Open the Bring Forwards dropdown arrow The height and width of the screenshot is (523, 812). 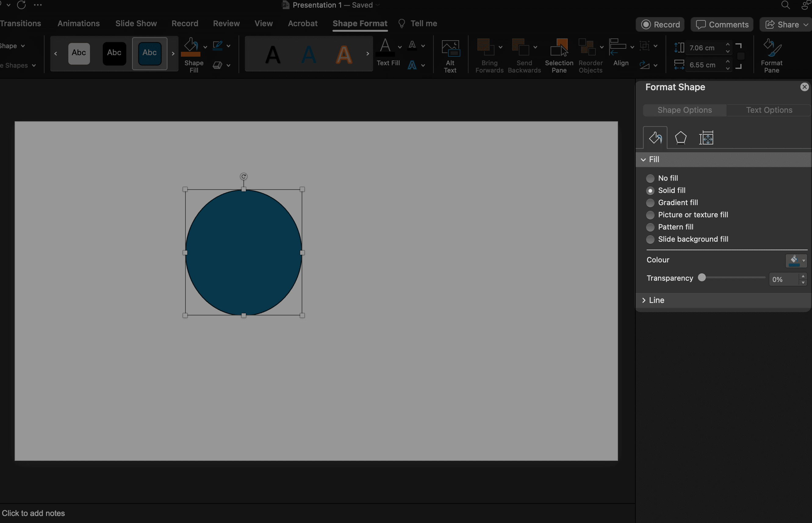pos(500,47)
